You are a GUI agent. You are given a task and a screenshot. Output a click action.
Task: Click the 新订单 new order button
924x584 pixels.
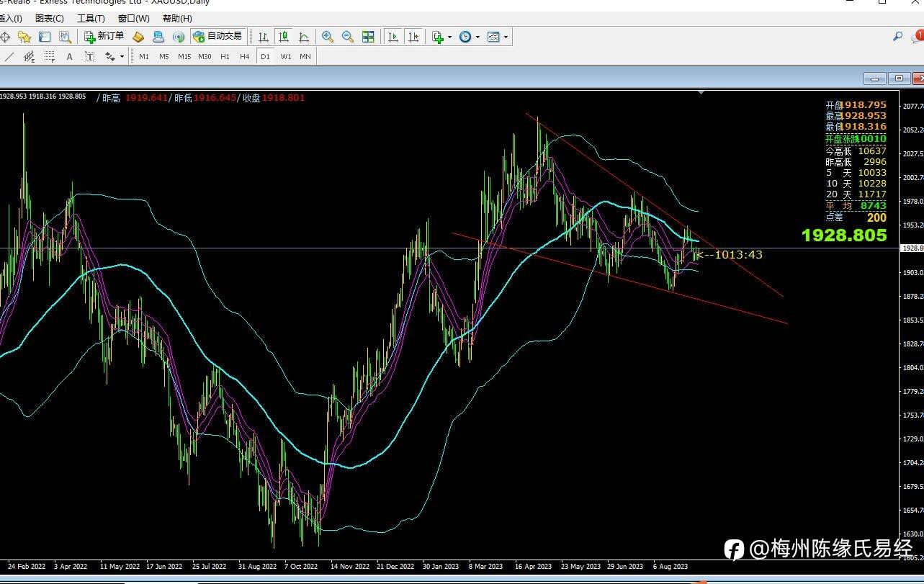click(104, 37)
